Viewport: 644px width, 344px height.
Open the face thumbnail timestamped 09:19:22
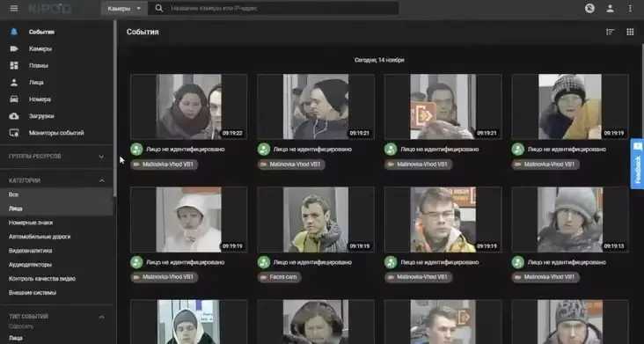[x=188, y=106]
